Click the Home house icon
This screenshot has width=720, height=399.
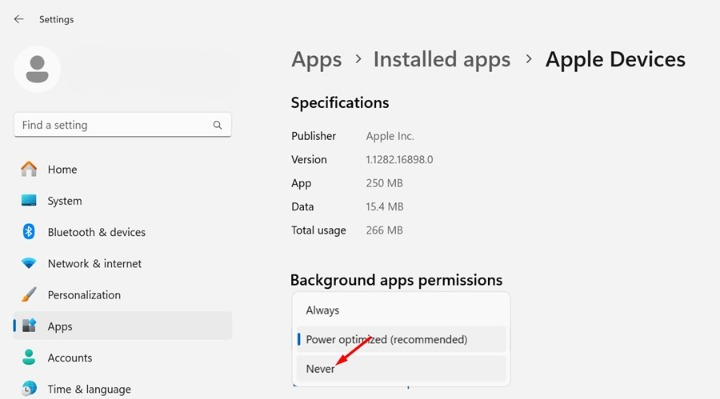pyautogui.click(x=28, y=169)
